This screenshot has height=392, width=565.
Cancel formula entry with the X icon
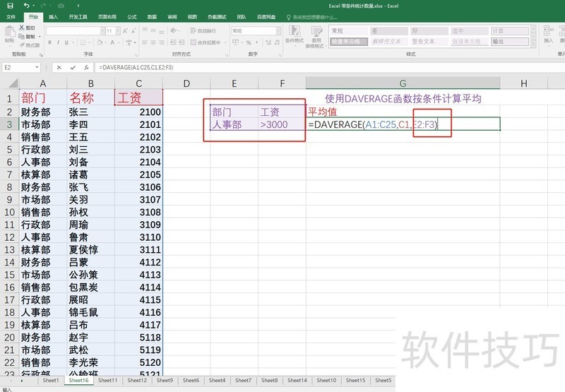coord(59,68)
